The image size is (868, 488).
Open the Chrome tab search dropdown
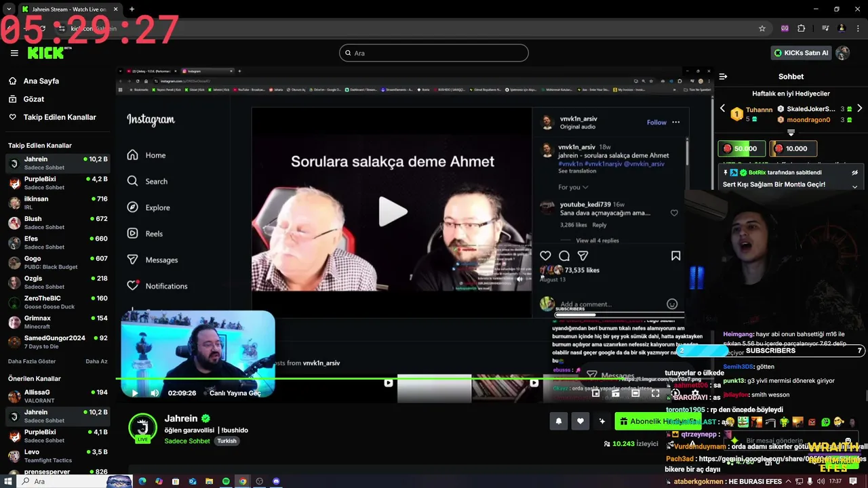[x=8, y=9]
